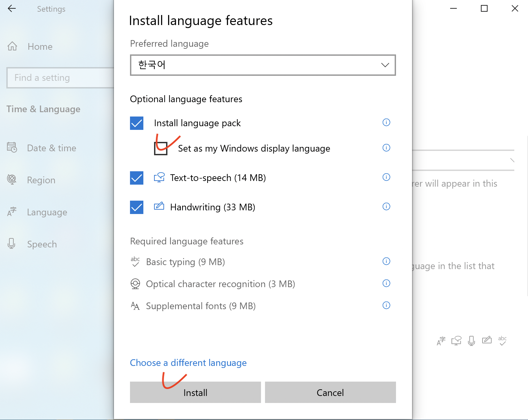Click the Date & time calendar icon
Screen dimensions: 528x420
[x=12, y=147]
